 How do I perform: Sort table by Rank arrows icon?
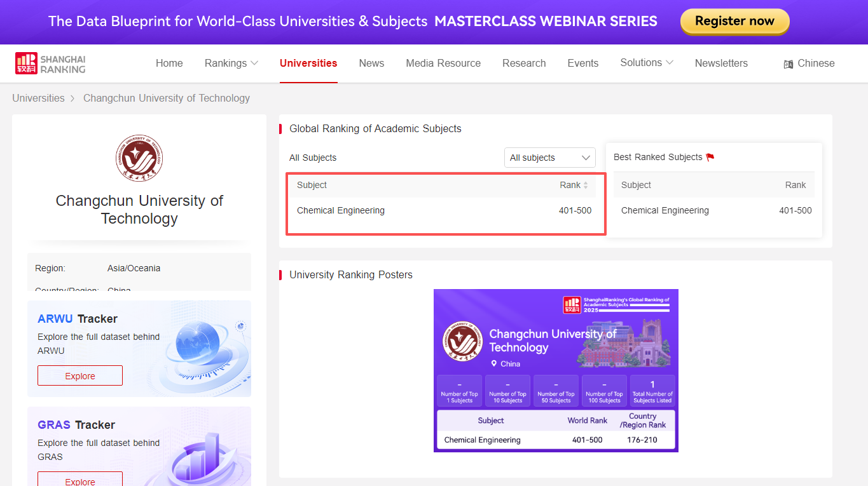[x=586, y=186]
